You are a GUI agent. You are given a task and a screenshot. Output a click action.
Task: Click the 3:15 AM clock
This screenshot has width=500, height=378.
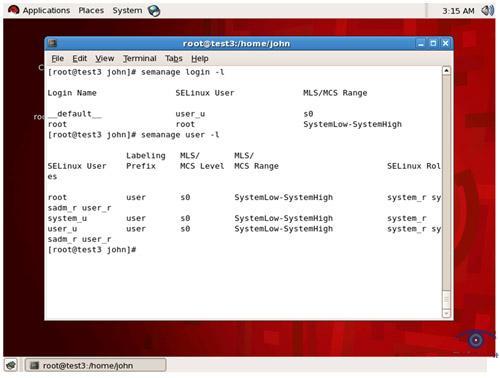458,11
